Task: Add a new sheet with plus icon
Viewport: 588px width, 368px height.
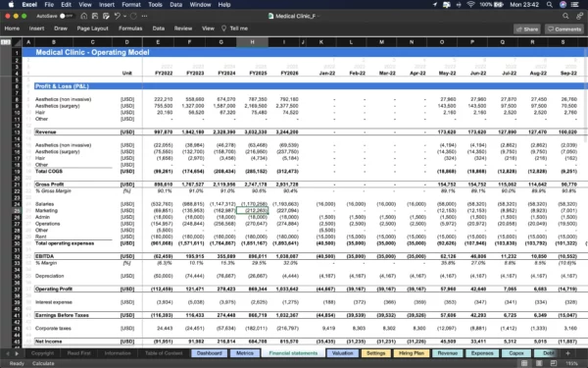Action: click(x=567, y=353)
